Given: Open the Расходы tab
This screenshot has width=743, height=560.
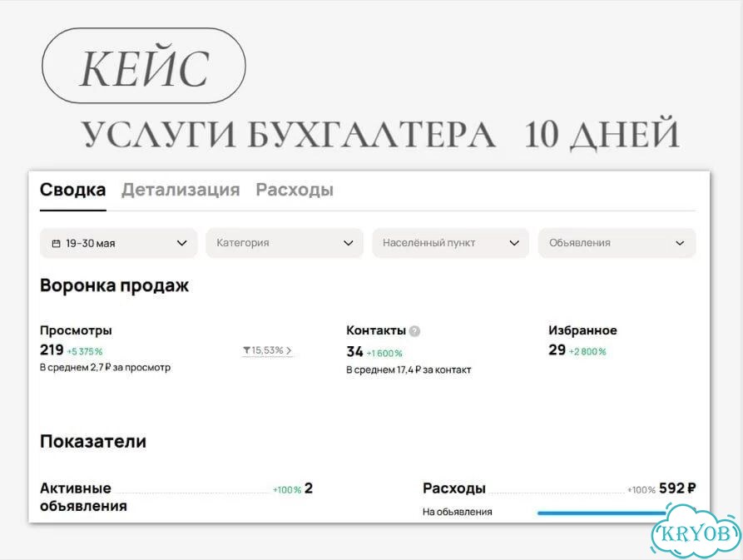Looking at the screenshot, I should point(295,190).
